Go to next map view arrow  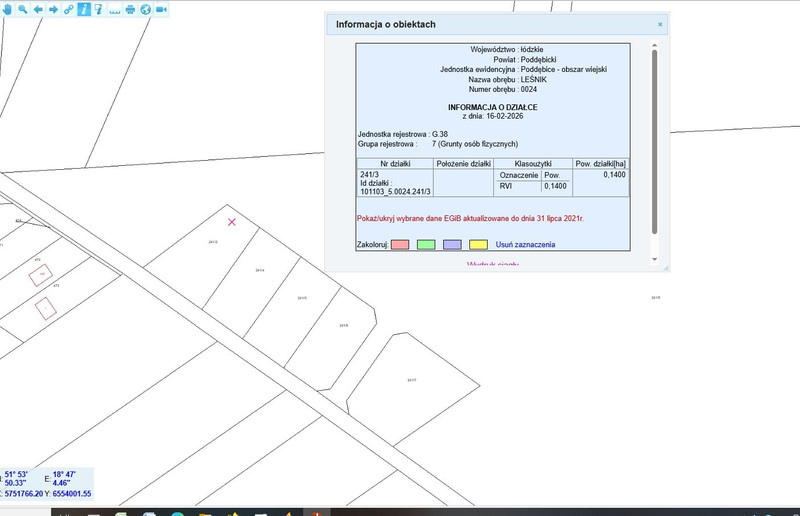53,9
